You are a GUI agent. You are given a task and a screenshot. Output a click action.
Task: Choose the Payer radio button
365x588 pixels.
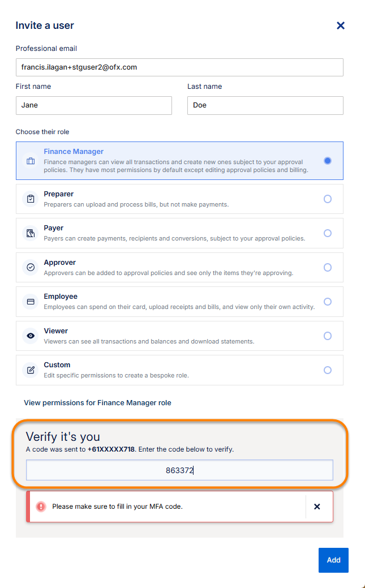(328, 233)
